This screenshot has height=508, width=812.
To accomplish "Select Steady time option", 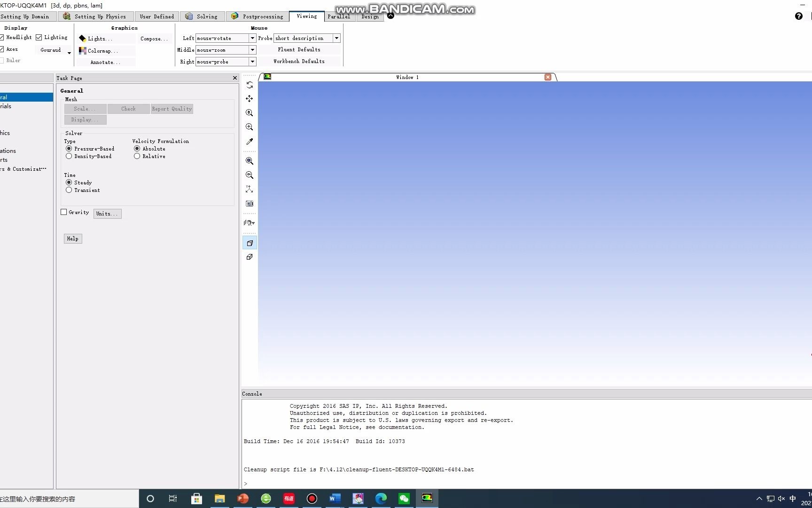I will (69, 183).
